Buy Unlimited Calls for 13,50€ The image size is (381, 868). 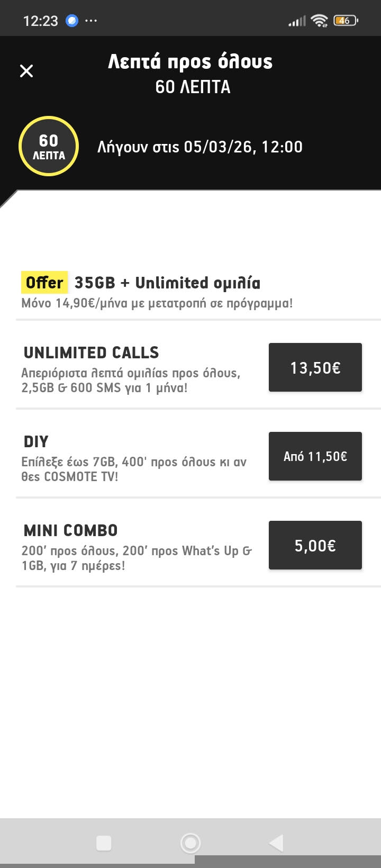(315, 367)
